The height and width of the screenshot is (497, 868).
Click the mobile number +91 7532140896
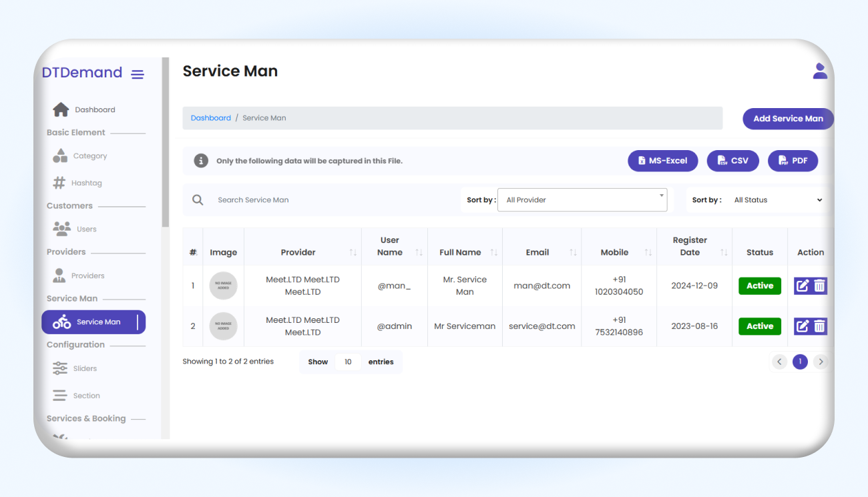(619, 326)
